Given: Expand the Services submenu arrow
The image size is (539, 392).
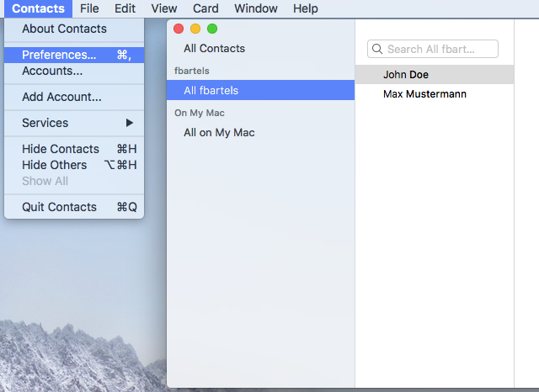Looking at the screenshot, I should click(x=129, y=123).
